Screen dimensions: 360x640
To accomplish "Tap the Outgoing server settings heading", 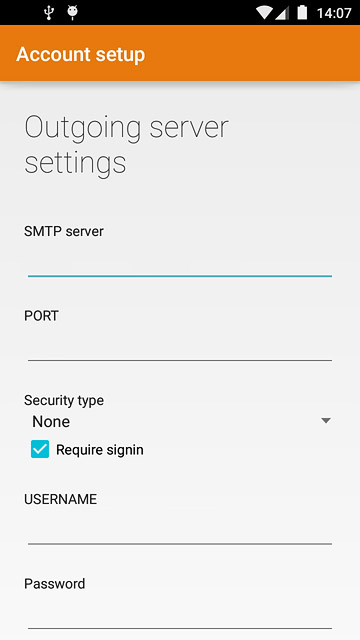I will [x=126, y=145].
